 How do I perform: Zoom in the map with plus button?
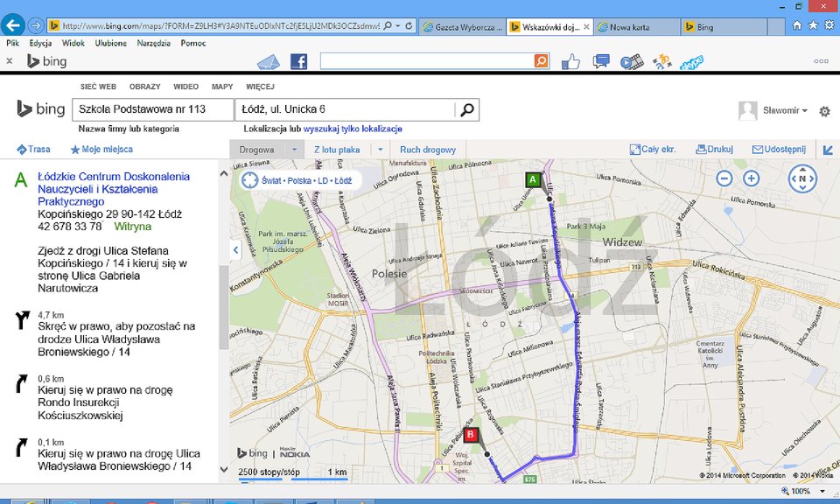click(x=751, y=178)
